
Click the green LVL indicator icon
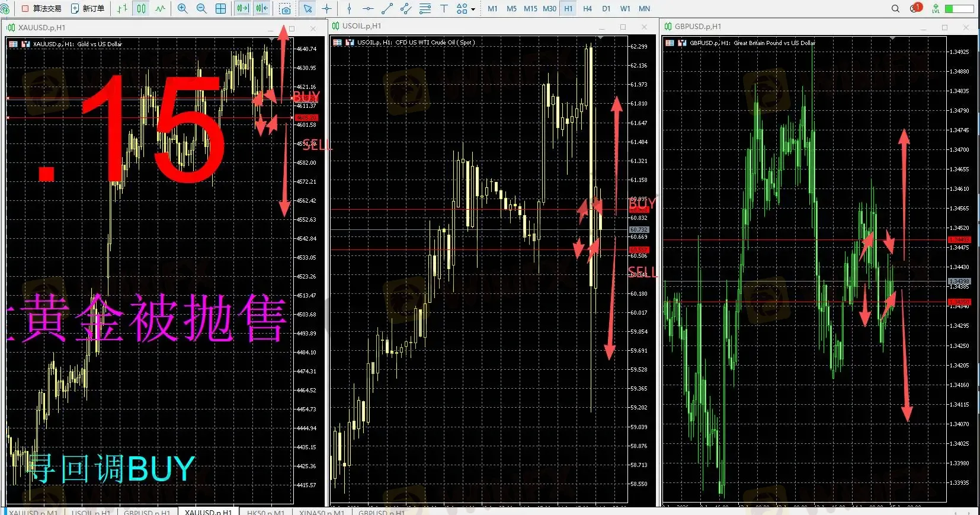[x=936, y=9]
